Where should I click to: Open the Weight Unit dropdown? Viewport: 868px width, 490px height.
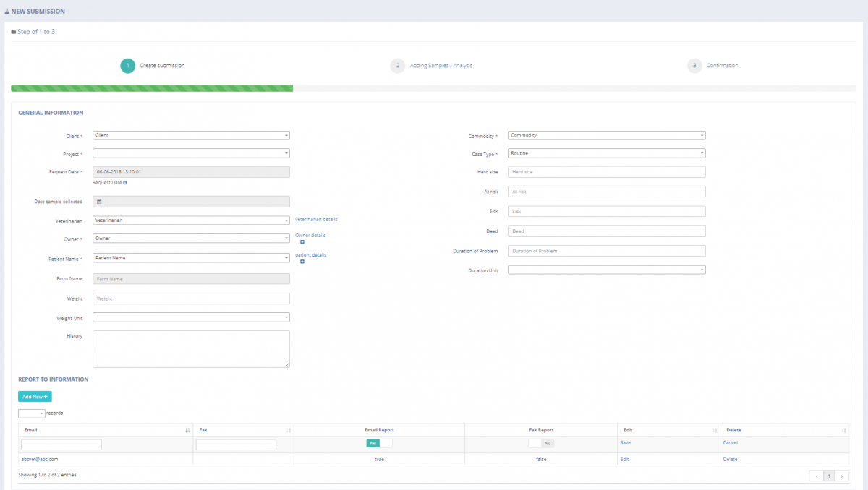point(191,317)
